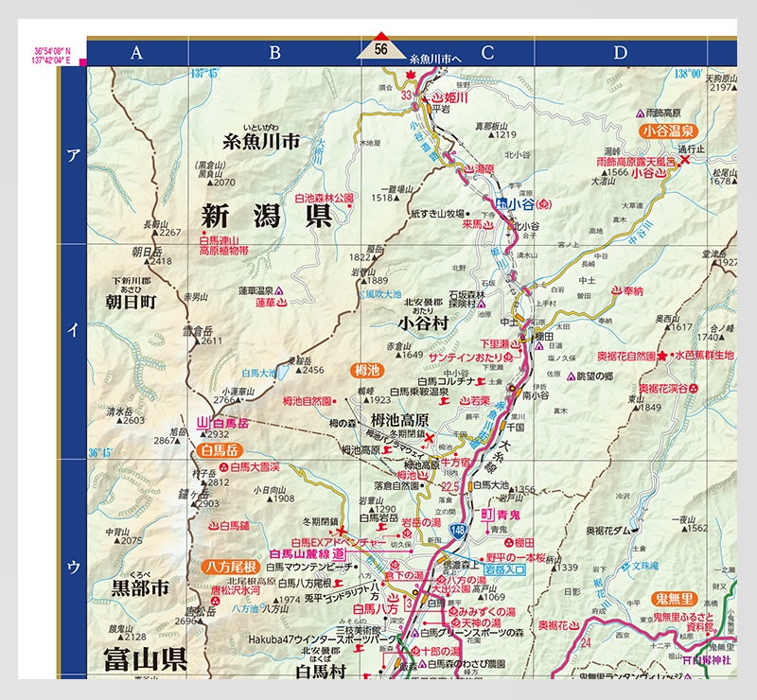The height and width of the screenshot is (700, 757).
Task: Click the red X near 栂池パノラマウェイ 冬期閉鎖
Action: click(429, 438)
